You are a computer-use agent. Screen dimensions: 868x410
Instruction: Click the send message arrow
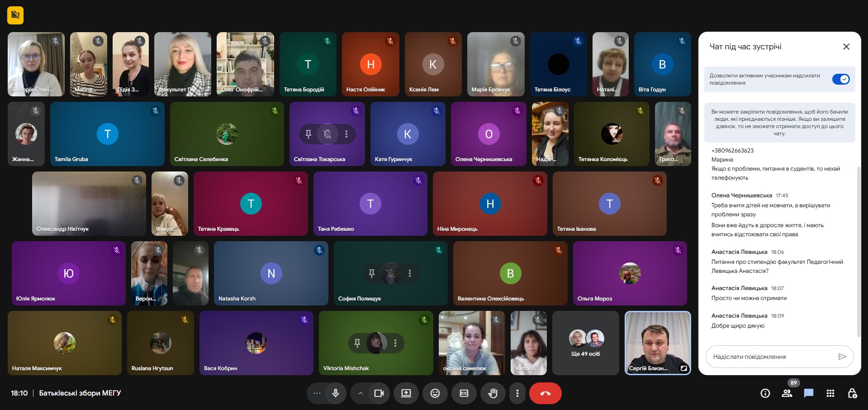[842, 357]
